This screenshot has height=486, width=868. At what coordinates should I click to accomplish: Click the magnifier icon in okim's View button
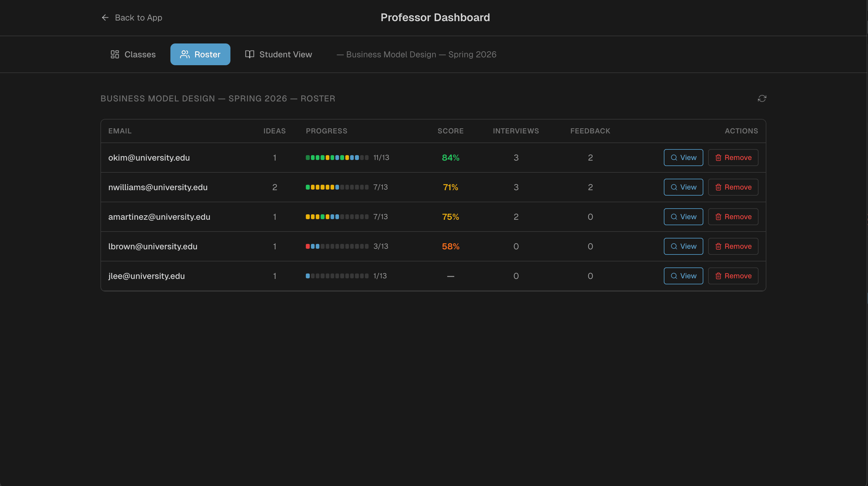(x=674, y=158)
